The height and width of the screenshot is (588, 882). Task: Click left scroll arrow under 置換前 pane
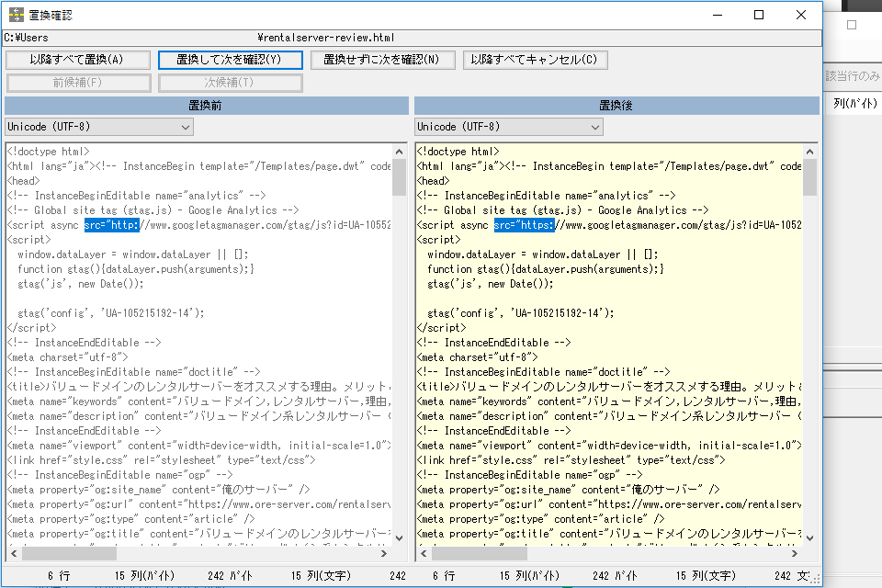pos(14,554)
